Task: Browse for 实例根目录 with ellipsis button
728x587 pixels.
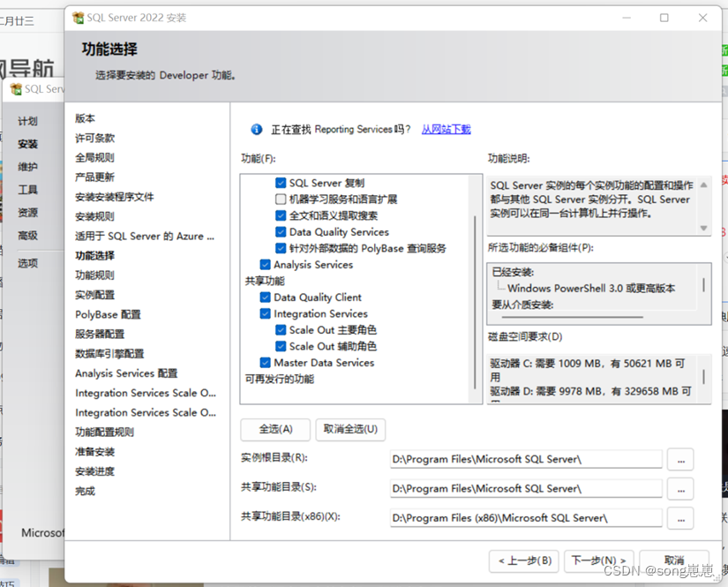Action: [x=680, y=460]
